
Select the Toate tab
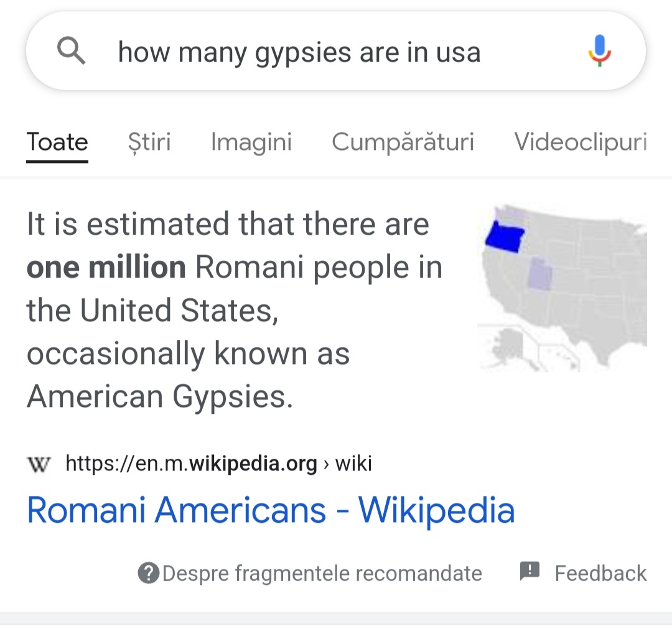(57, 143)
